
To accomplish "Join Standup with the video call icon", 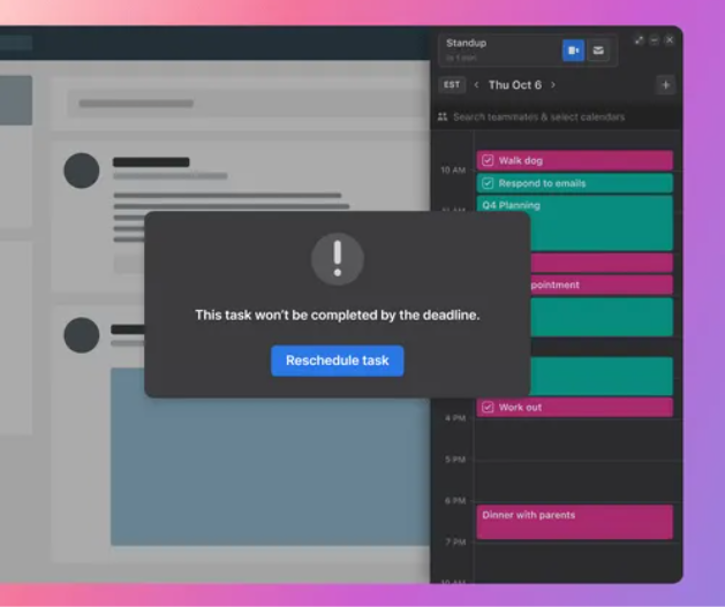I will tap(573, 51).
